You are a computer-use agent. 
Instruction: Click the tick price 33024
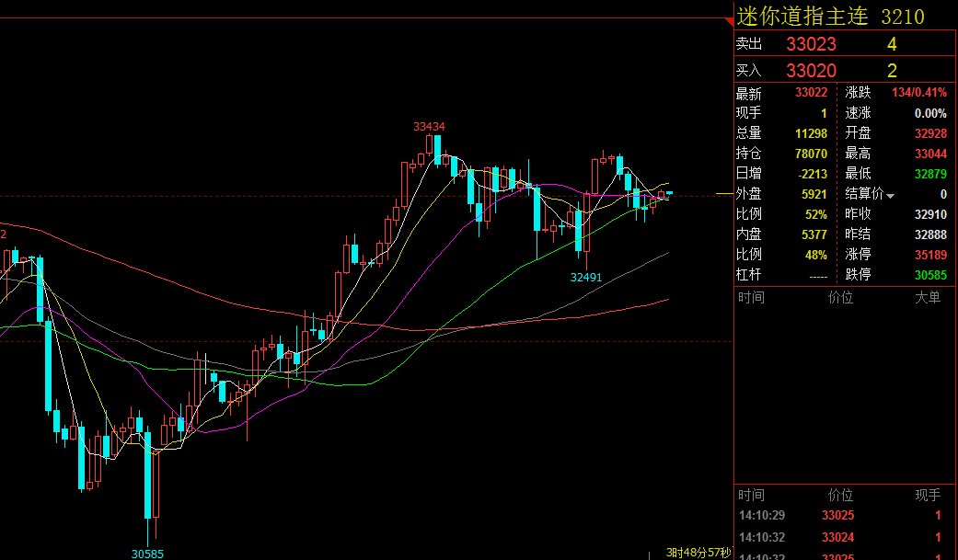(x=837, y=537)
